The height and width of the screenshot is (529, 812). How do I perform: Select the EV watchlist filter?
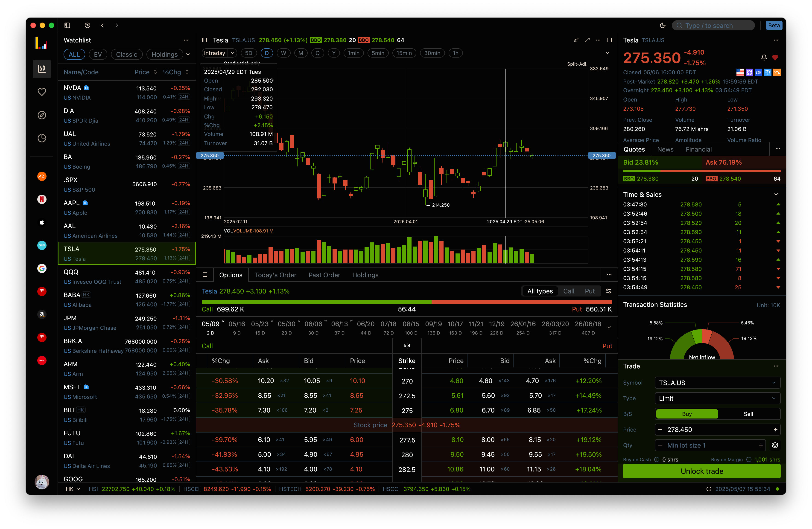(98, 55)
